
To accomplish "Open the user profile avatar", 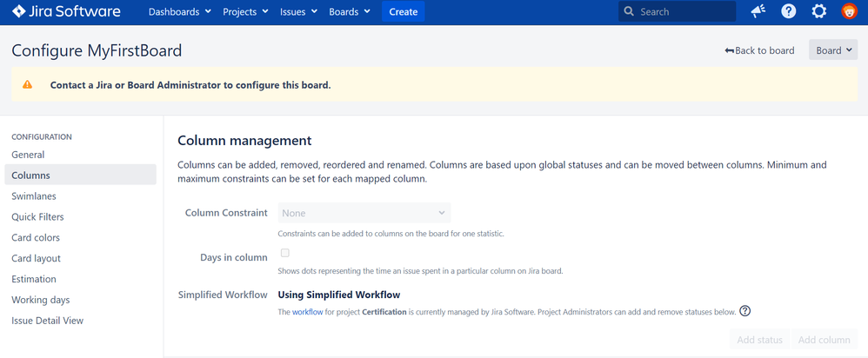I will [x=849, y=11].
